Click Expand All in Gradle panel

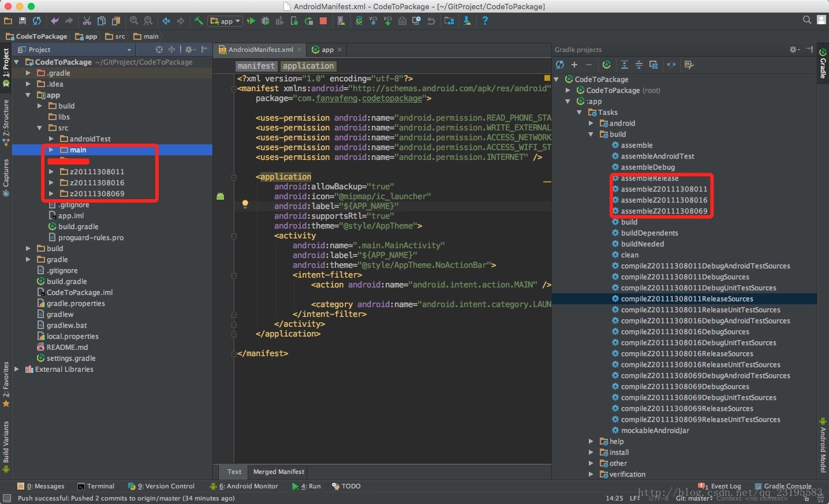[x=625, y=65]
